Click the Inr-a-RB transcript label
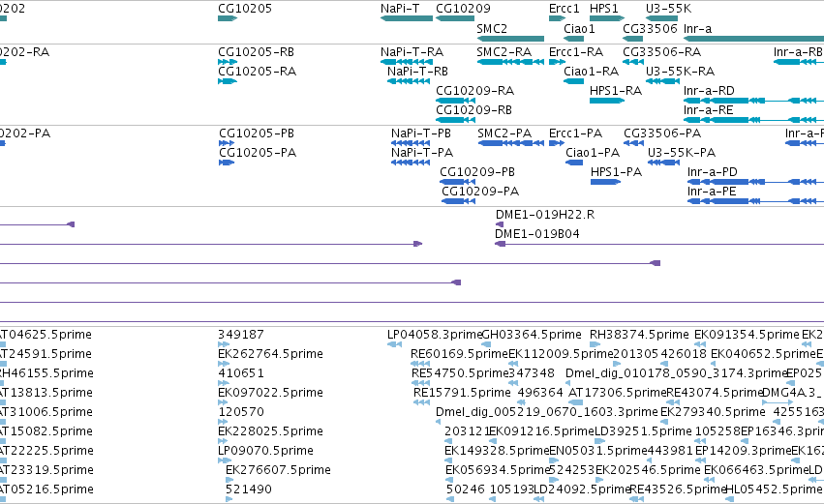824x504 pixels. (x=798, y=52)
